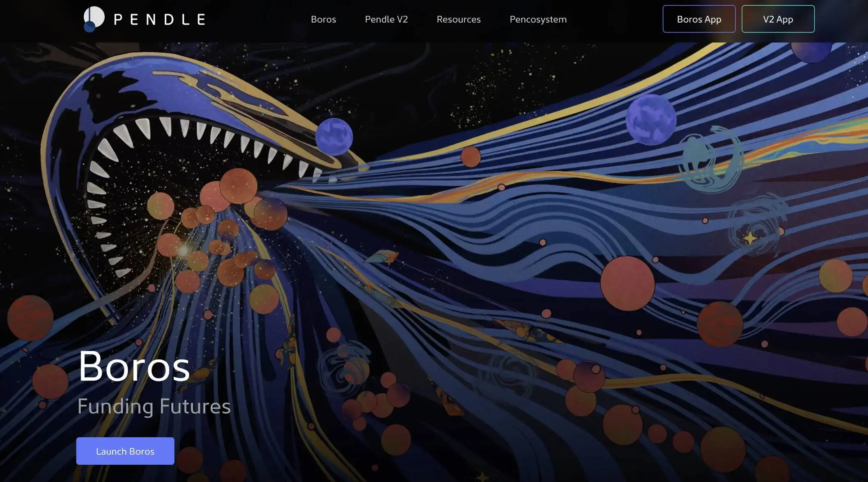Click the yellow four-point star in swirl
This screenshot has width=868, height=482.
(750, 238)
